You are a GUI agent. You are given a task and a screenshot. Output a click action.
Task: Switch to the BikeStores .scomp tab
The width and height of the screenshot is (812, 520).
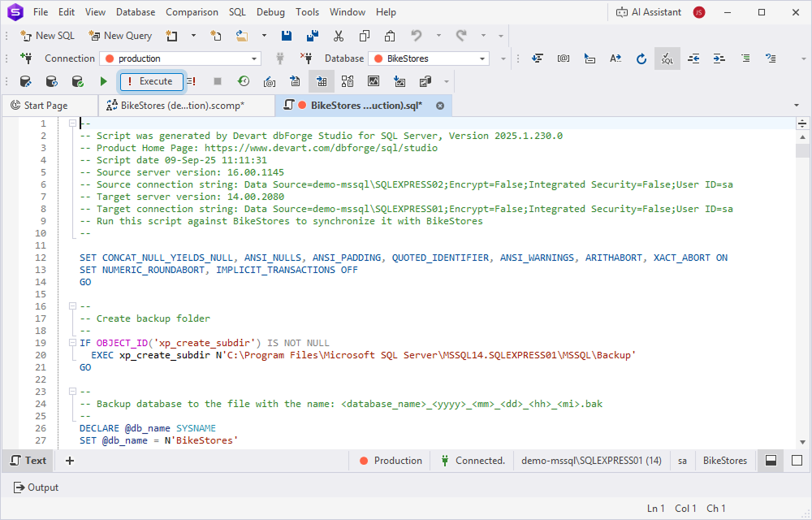[x=187, y=105]
